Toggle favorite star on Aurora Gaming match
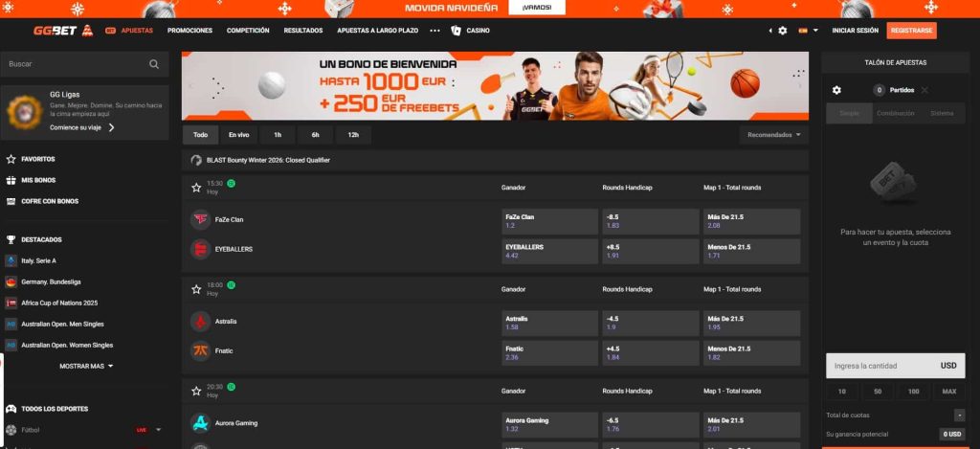 click(x=196, y=391)
